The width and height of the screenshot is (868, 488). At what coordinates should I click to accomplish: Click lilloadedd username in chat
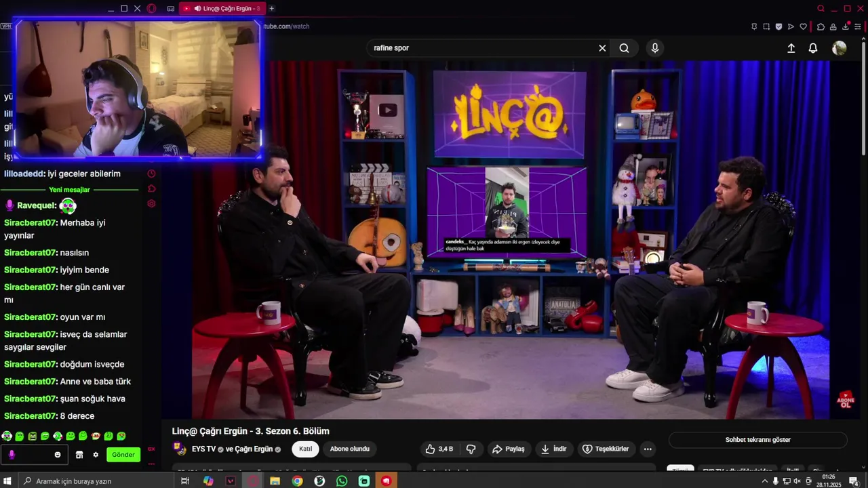tap(24, 174)
